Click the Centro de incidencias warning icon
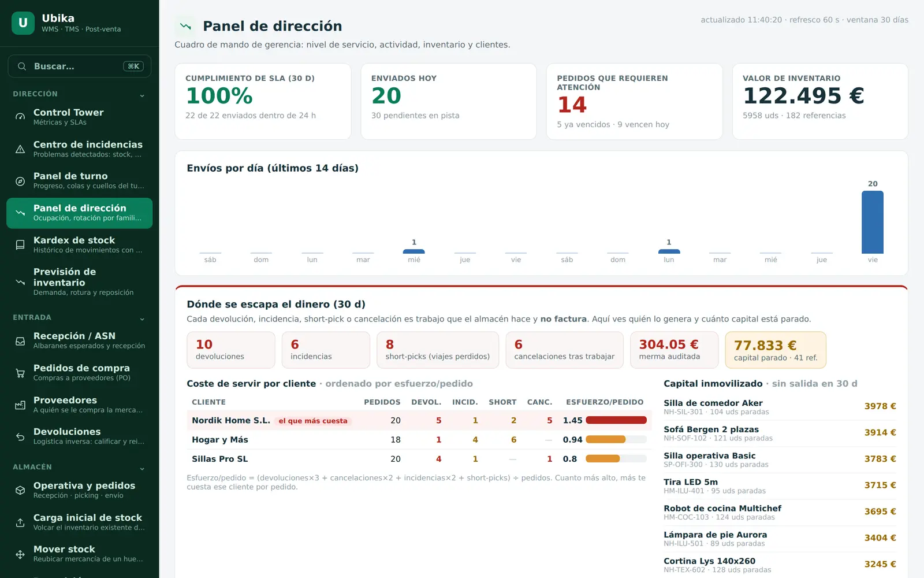This screenshot has width=924, height=578. pyautogui.click(x=20, y=149)
